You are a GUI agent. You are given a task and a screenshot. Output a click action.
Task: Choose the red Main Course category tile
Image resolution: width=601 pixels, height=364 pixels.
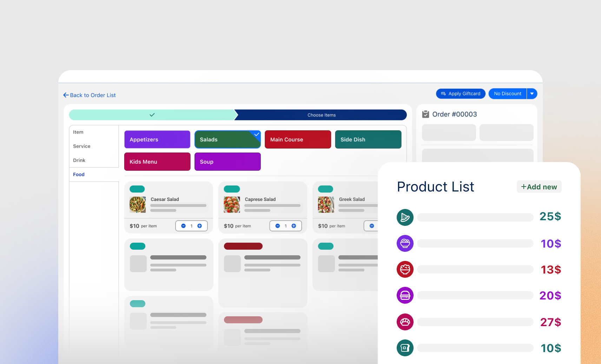click(298, 140)
